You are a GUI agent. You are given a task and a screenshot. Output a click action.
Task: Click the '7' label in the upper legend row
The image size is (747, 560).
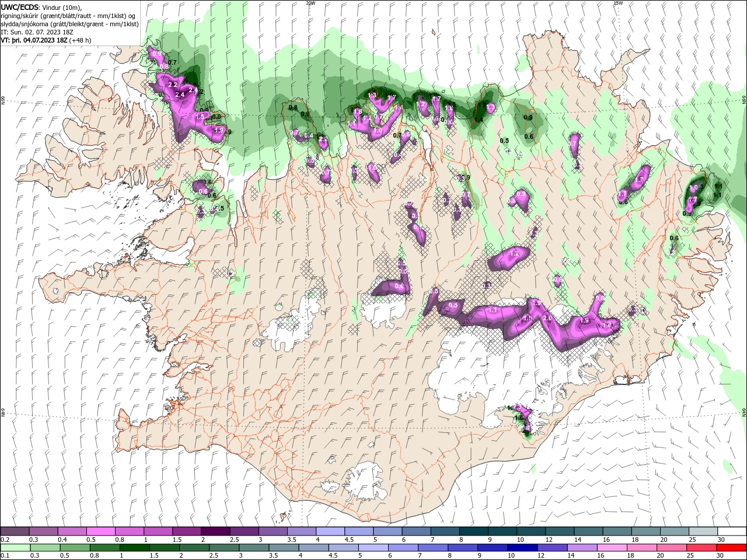(432, 540)
